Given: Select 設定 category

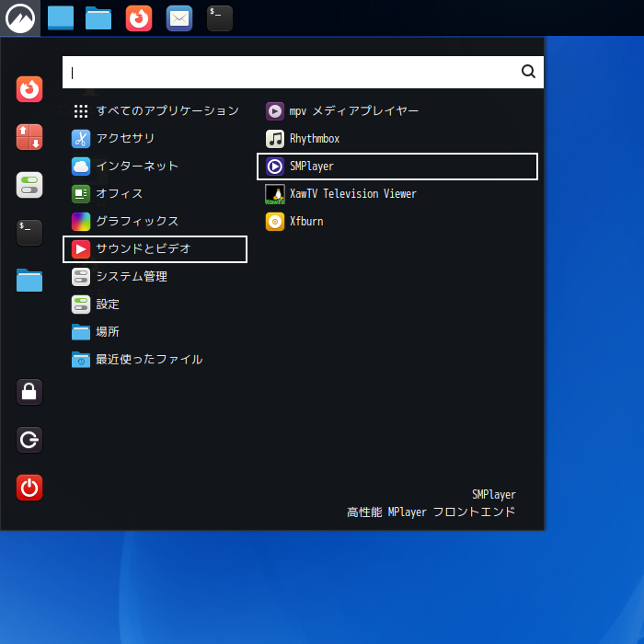Looking at the screenshot, I should 155,305.
